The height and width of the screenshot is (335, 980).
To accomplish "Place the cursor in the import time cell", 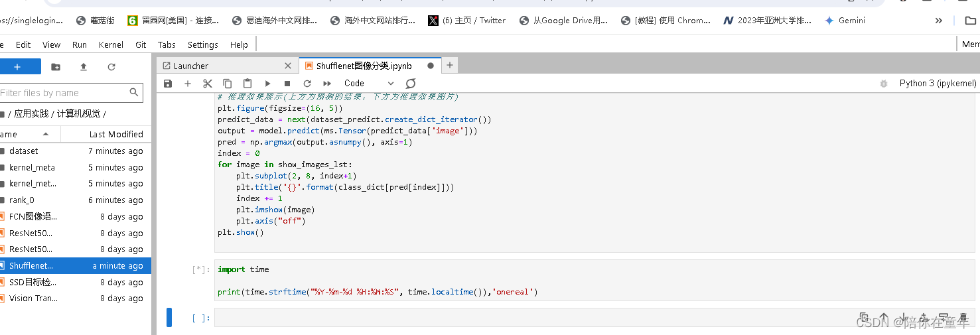I will pos(595,281).
